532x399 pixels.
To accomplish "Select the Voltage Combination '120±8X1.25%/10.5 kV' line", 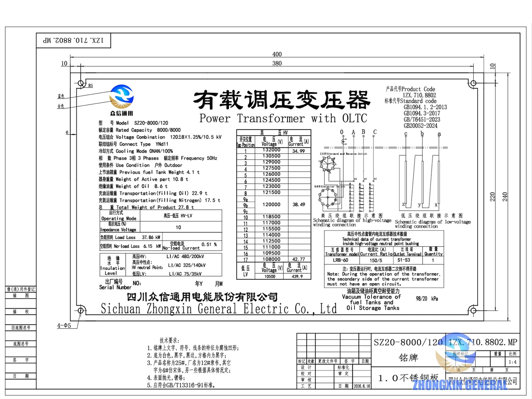I will [160, 137].
